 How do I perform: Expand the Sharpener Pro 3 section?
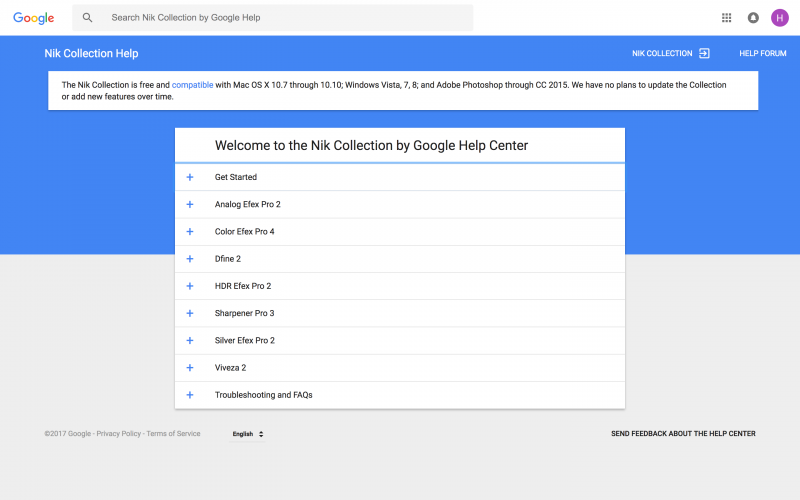click(x=400, y=313)
